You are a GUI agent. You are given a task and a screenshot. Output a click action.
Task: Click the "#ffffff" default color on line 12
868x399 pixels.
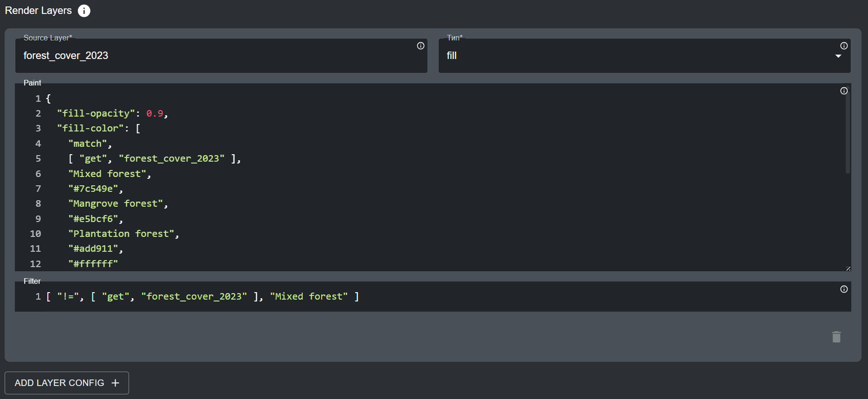click(93, 264)
